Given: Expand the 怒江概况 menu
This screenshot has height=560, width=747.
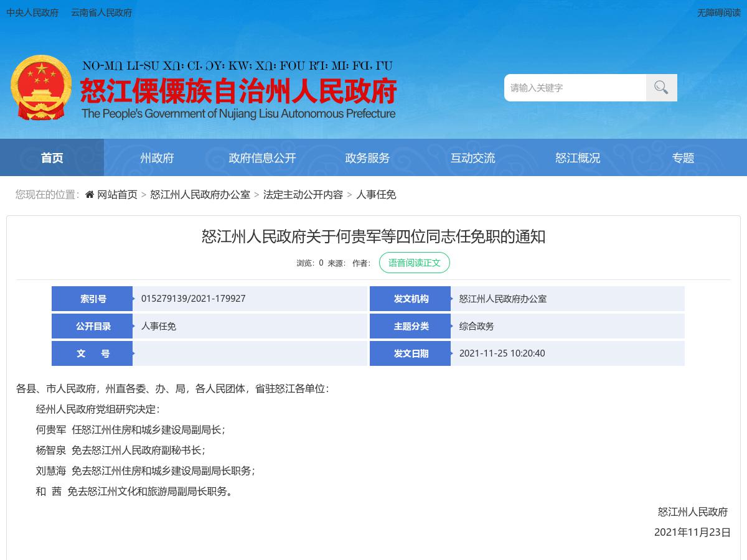Looking at the screenshot, I should (x=578, y=157).
